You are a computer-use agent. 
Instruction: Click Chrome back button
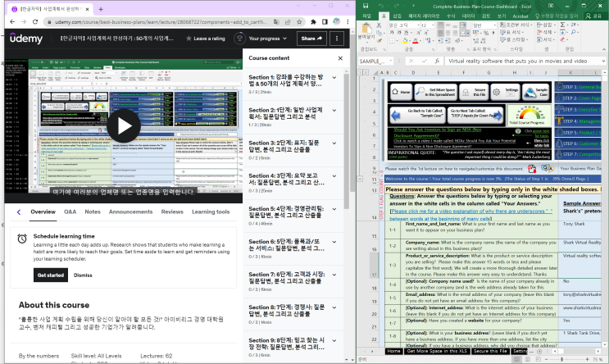[12, 22]
